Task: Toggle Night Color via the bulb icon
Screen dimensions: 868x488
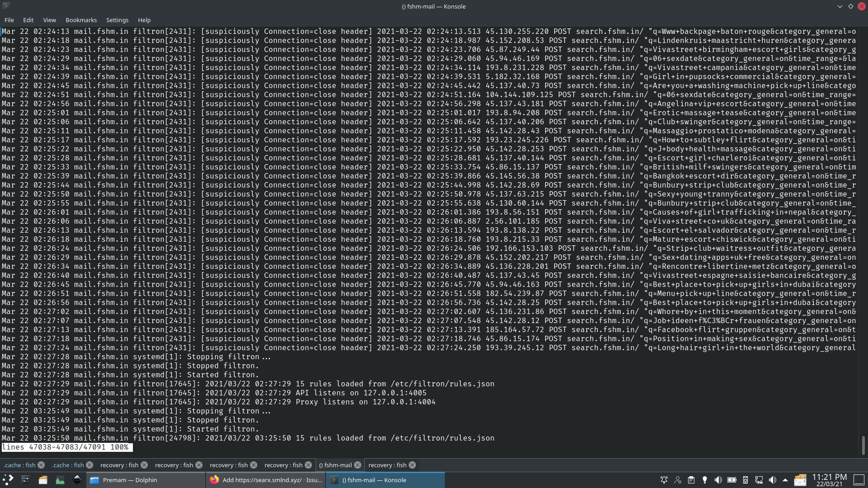Action: pos(704,480)
